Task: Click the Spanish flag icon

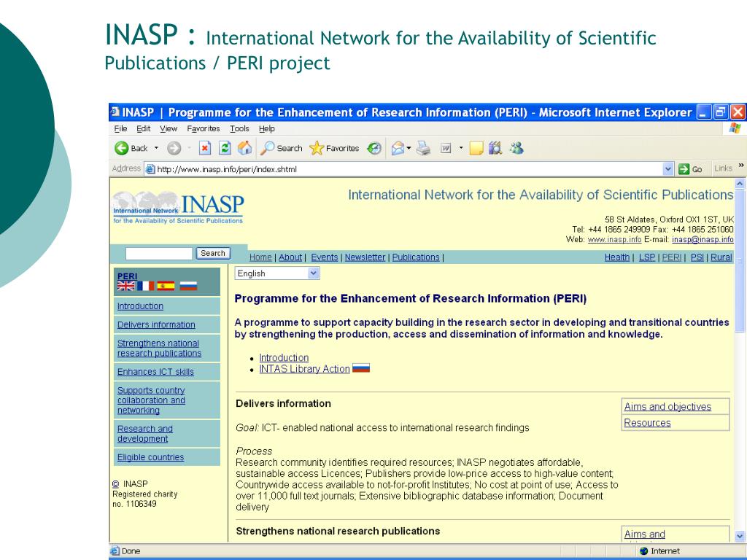Action: click(x=166, y=286)
